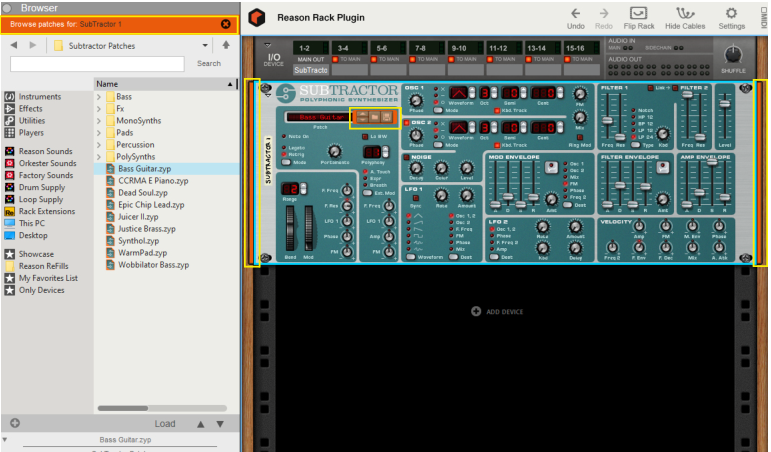
Task: Select Only Devices in sidebar
Action: point(41,290)
